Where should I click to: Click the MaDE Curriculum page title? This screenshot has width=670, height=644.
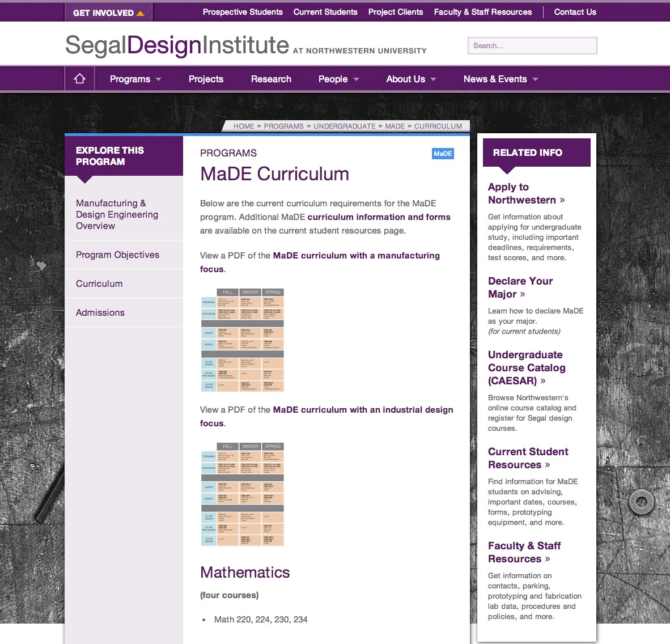tap(274, 174)
